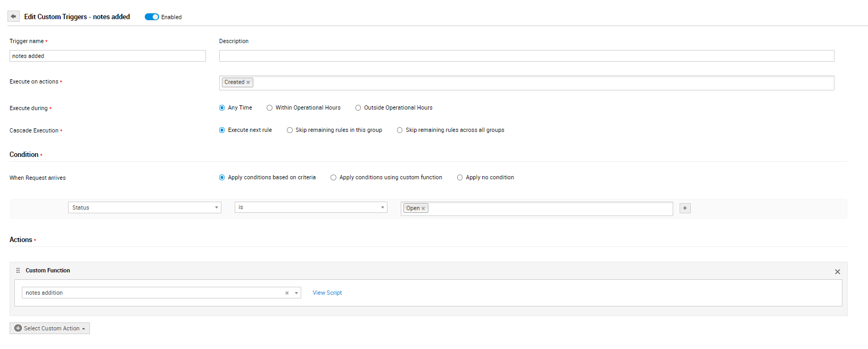Open the Status field dropdown
Screen dimensions: 868x349
144,207
